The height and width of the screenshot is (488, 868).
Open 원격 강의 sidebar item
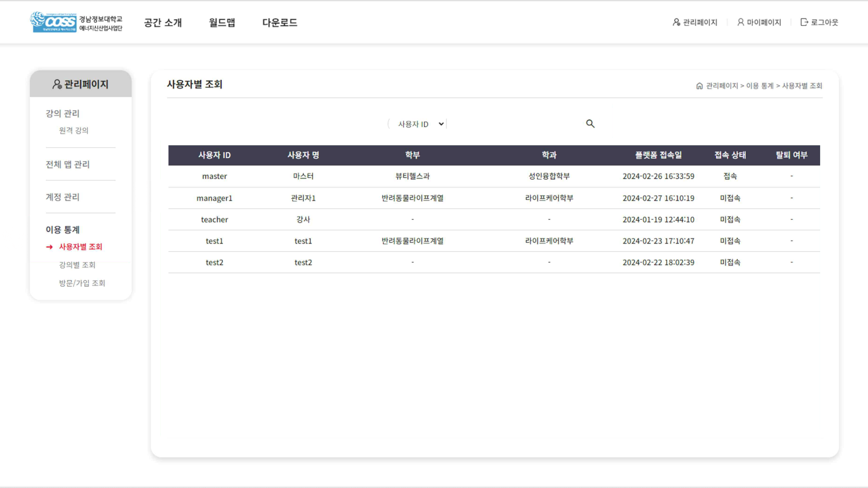(74, 131)
